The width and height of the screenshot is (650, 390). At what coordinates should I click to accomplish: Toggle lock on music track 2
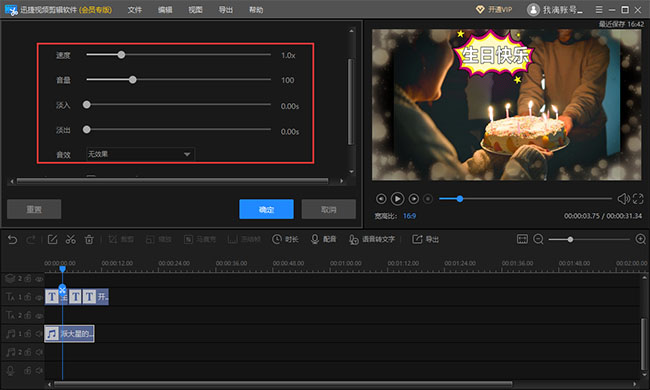click(x=28, y=351)
